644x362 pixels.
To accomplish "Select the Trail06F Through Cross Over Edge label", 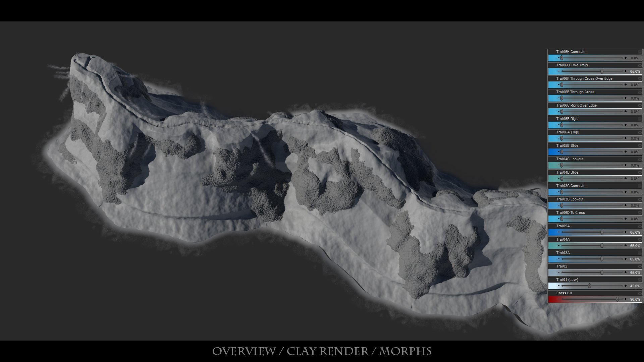I will click(584, 78).
